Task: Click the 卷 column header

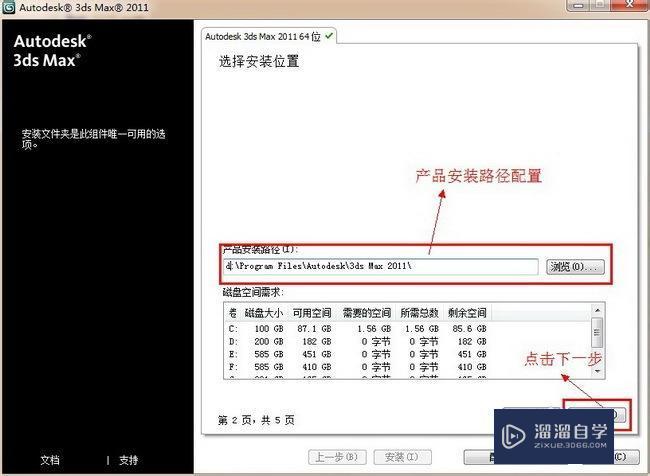Action: 233,313
